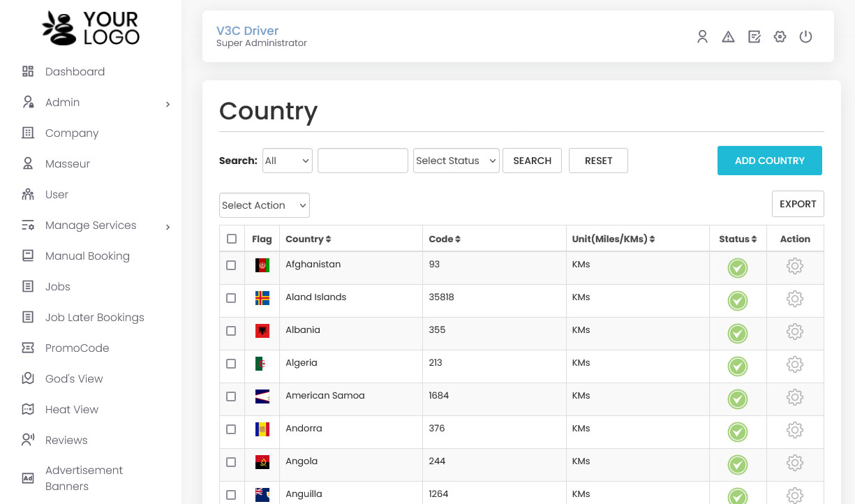The width and height of the screenshot is (855, 504).
Task: Click the RESET button
Action: 598,161
